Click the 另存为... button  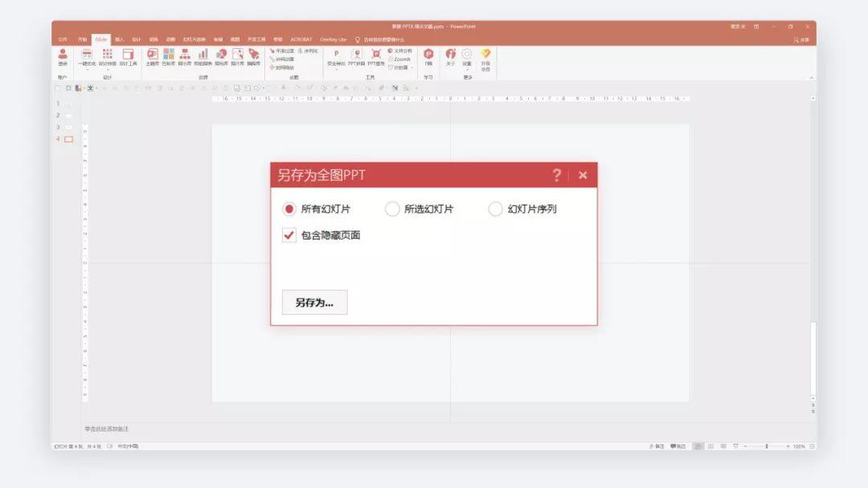tap(314, 301)
